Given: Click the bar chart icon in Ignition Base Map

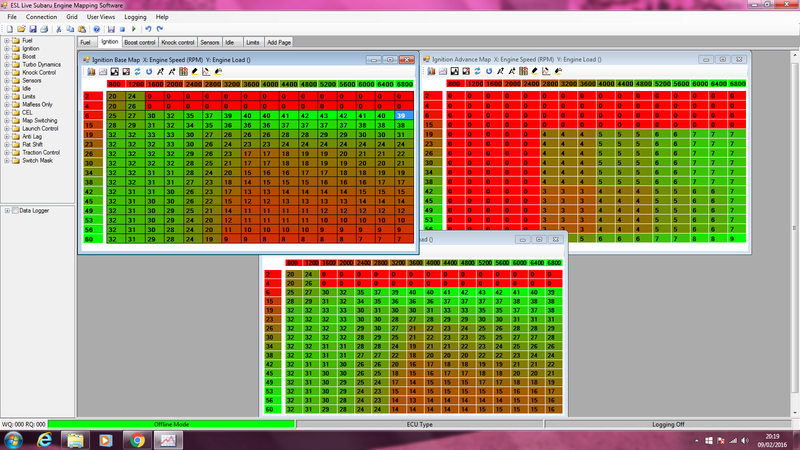Looking at the screenshot, I should (x=91, y=72).
